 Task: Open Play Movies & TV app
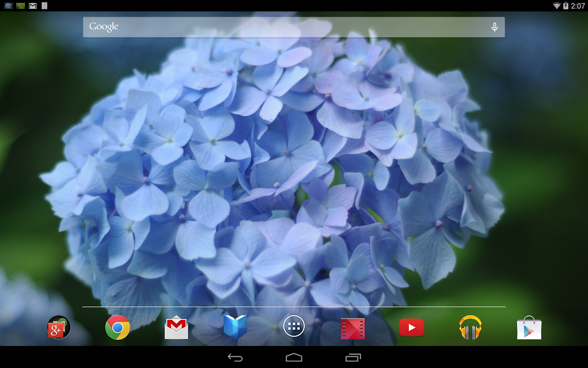(353, 328)
